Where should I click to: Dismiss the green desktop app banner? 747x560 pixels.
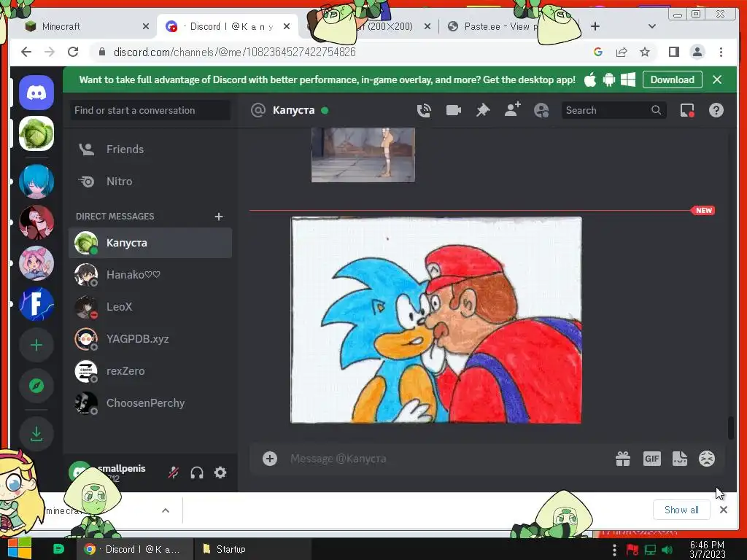[x=717, y=79]
